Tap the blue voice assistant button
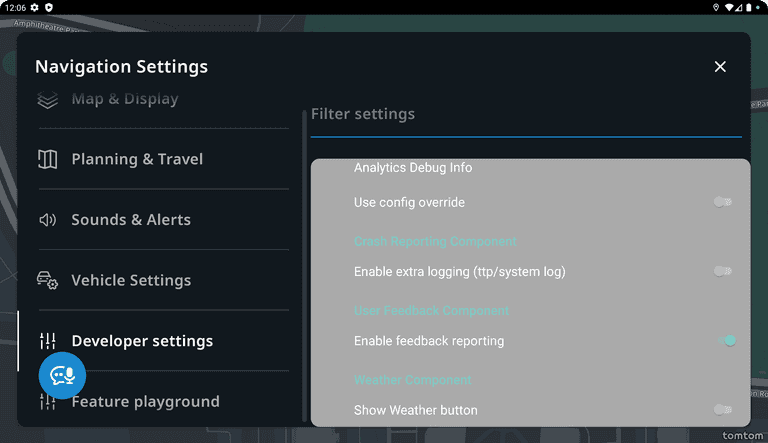 (63, 375)
